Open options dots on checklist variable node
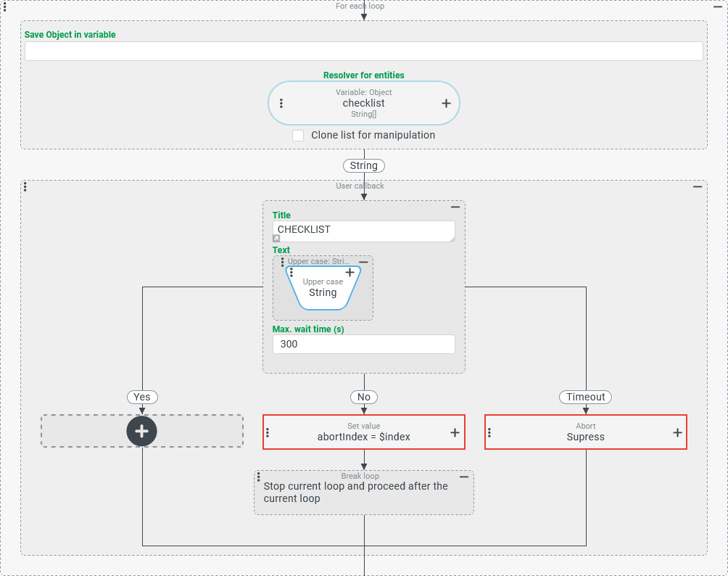Image resolution: width=728 pixels, height=576 pixels. pos(281,103)
